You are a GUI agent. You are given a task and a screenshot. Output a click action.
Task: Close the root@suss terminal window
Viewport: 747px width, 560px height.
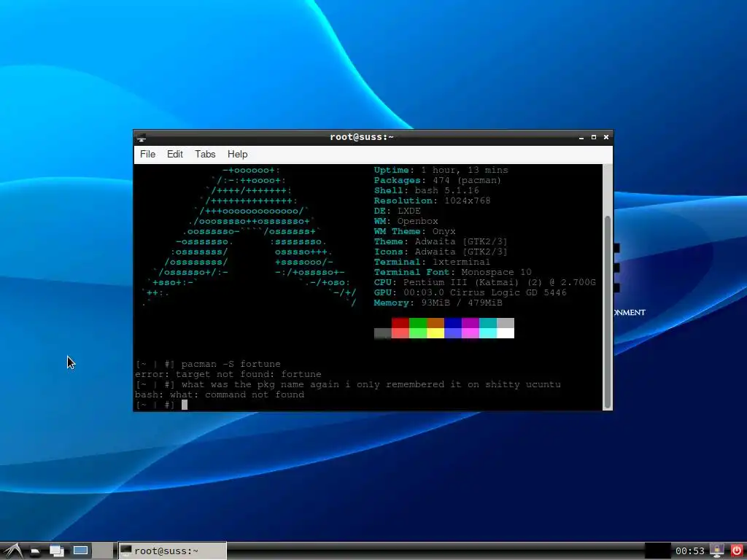click(x=606, y=137)
